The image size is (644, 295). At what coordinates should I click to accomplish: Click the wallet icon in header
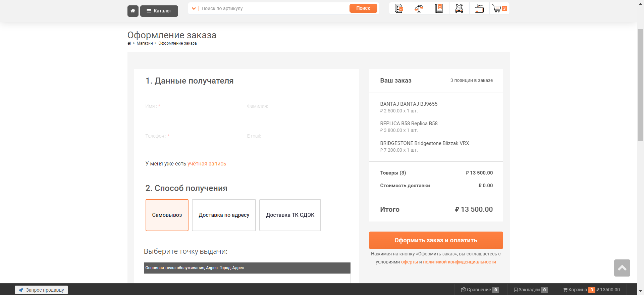(x=479, y=8)
